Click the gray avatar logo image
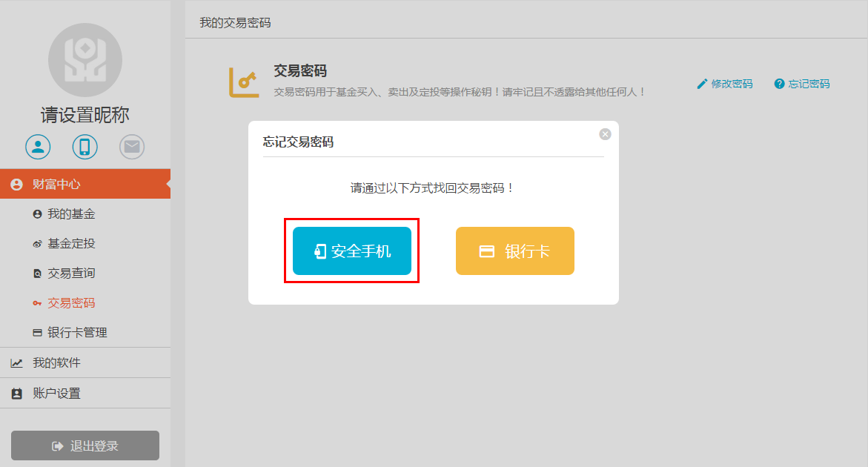This screenshot has height=467, width=868. click(x=85, y=60)
